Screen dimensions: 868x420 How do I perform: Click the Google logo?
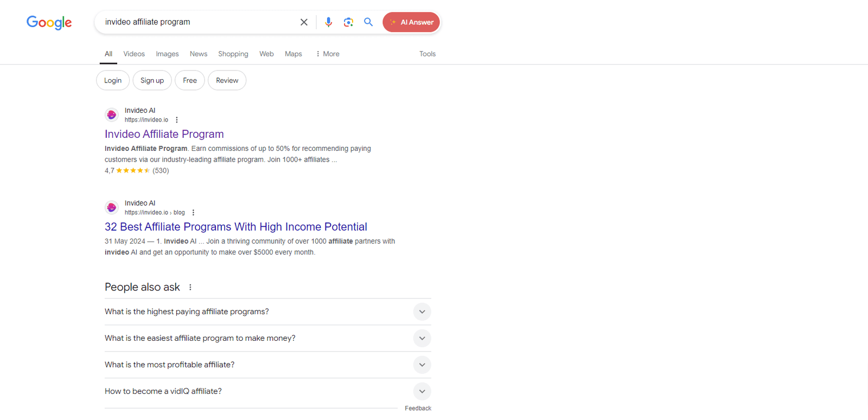(49, 22)
